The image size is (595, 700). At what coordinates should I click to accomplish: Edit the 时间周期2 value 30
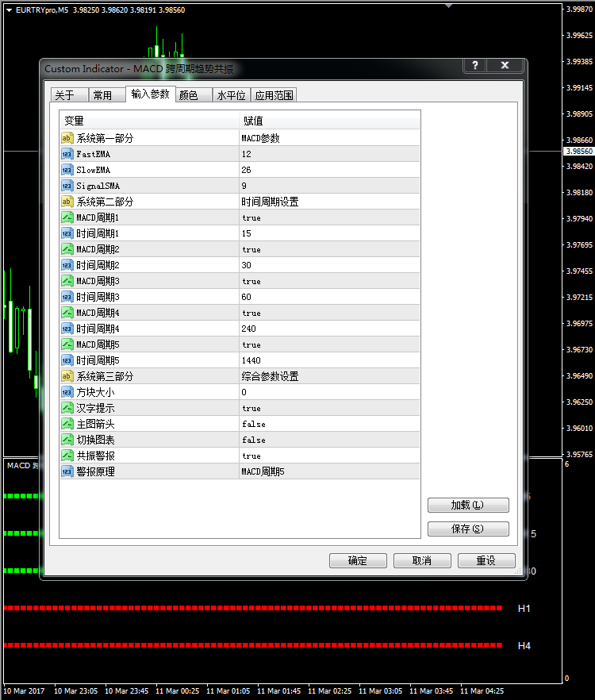point(329,265)
